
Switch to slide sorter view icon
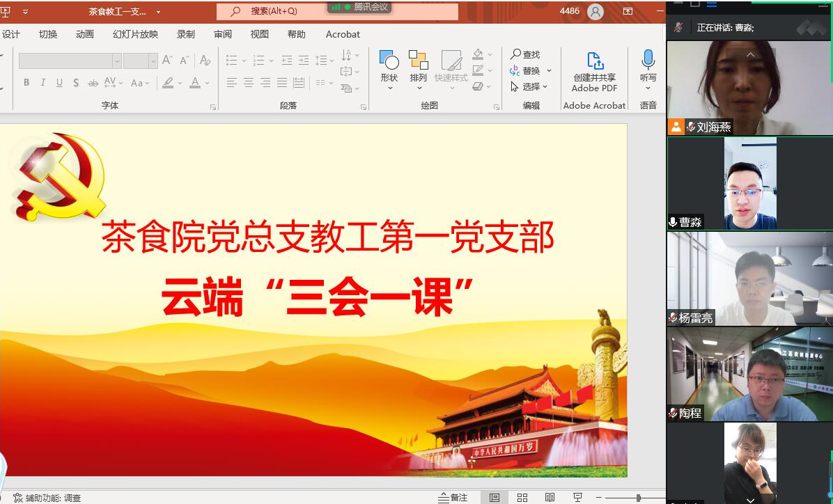[522, 497]
